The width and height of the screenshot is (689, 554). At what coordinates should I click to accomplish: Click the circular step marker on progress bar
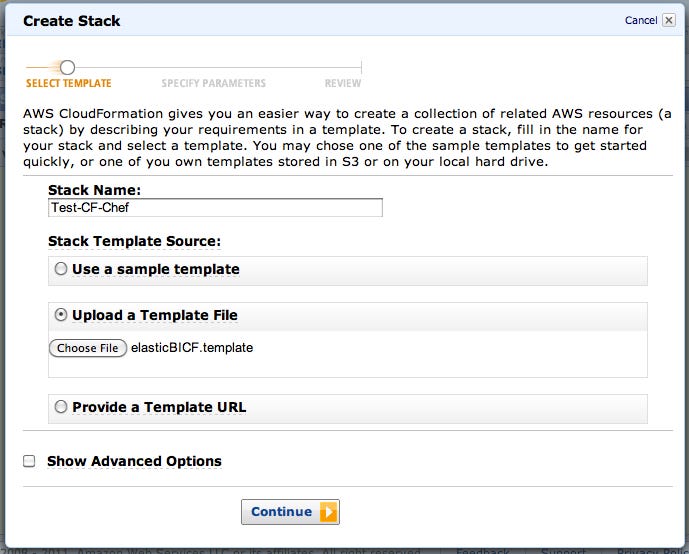[68, 67]
